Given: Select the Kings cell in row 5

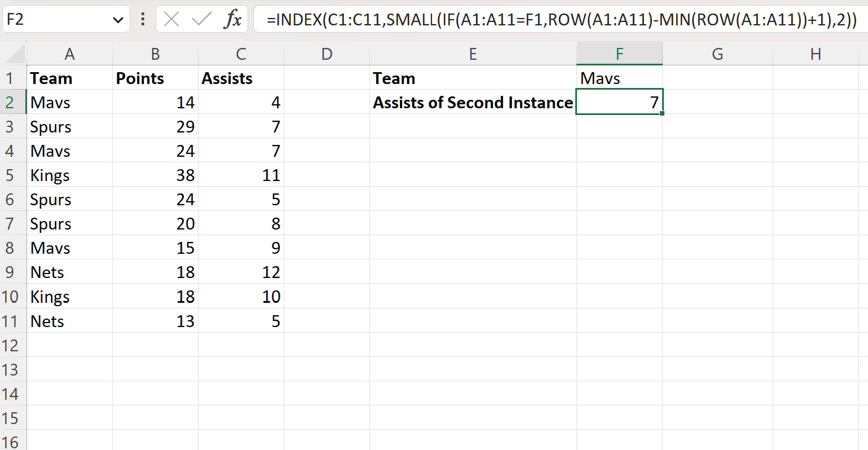Looking at the screenshot, I should pyautogui.click(x=69, y=175).
